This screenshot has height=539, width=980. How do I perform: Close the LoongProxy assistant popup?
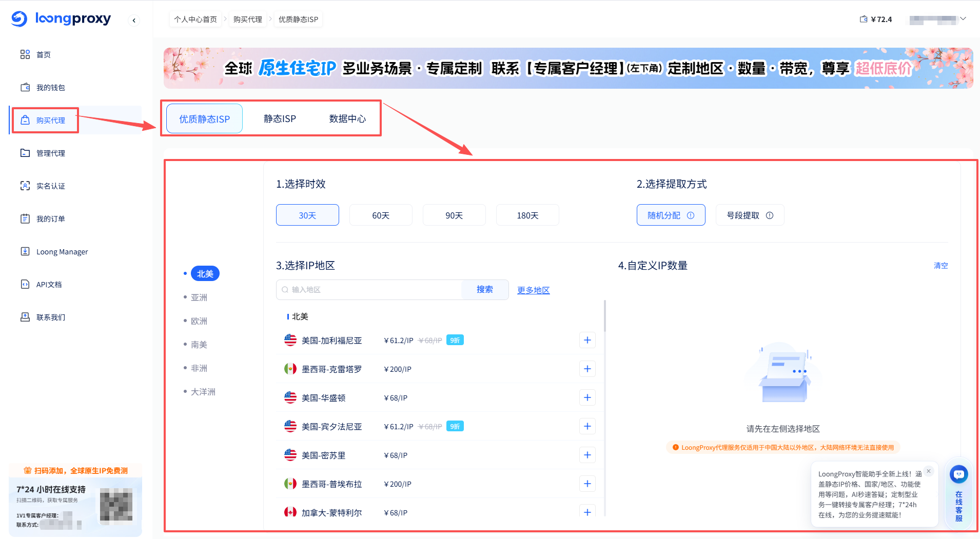tap(928, 471)
